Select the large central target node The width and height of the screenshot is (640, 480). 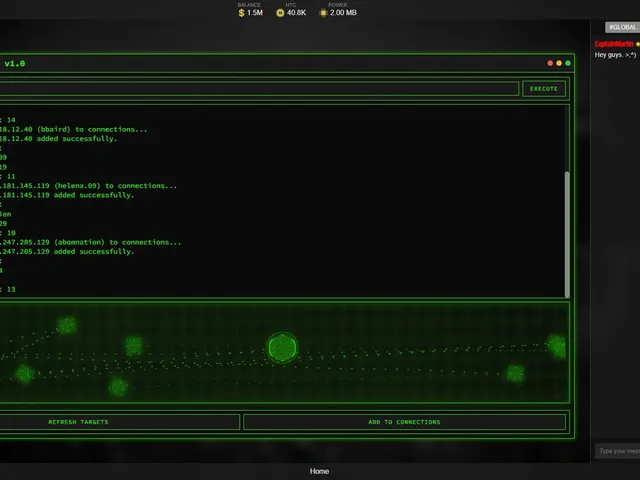[282, 348]
